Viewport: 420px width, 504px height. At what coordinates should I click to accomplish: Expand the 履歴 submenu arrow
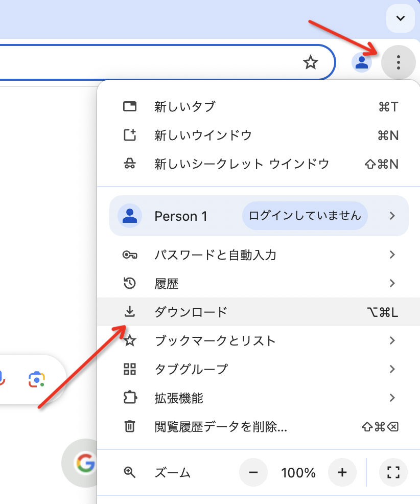[x=392, y=283]
